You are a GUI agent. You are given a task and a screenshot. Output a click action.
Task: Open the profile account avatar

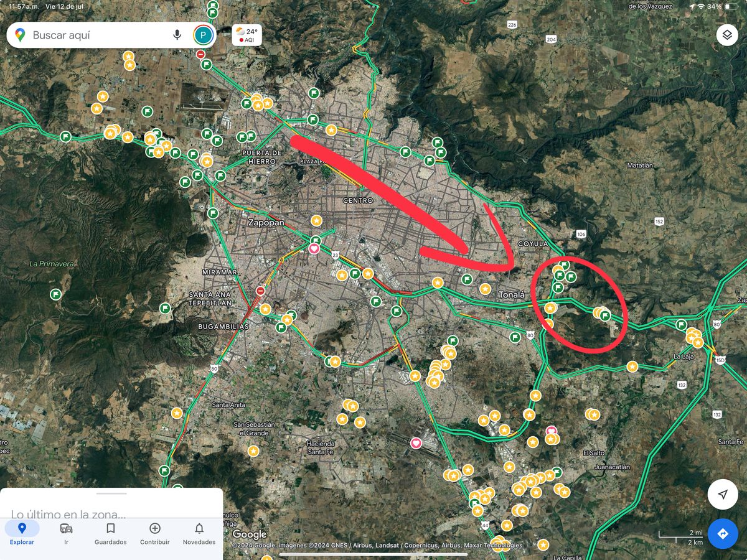click(203, 35)
